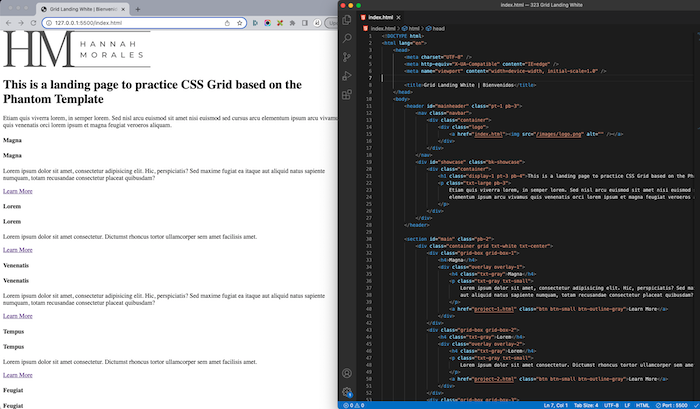This screenshot has height=409, width=700.
Task: Open the Extensions view in VS Code
Action: (x=347, y=95)
